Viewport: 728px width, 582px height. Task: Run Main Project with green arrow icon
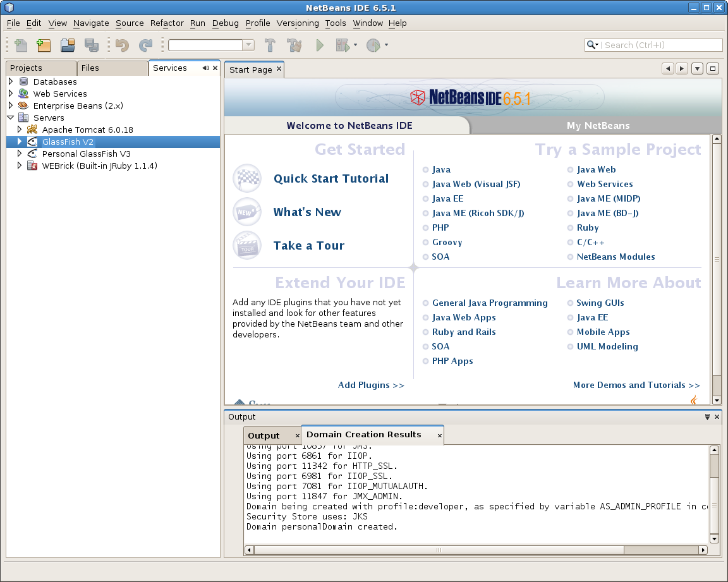pyautogui.click(x=320, y=45)
